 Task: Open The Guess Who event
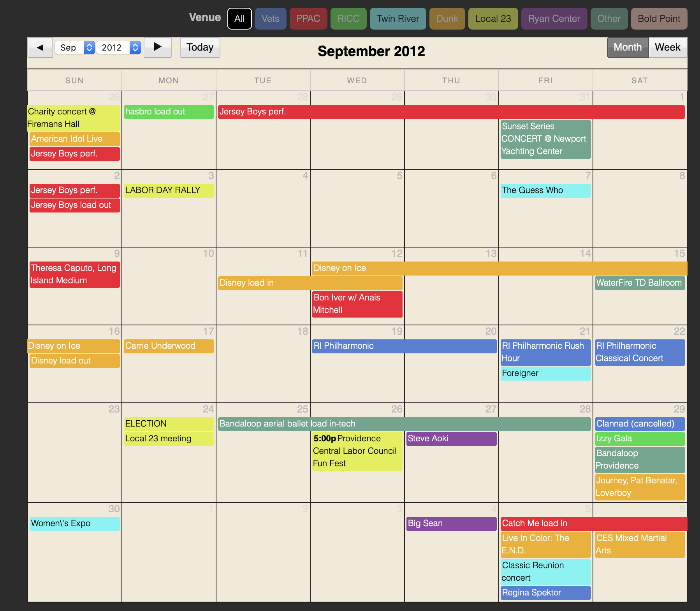545,190
